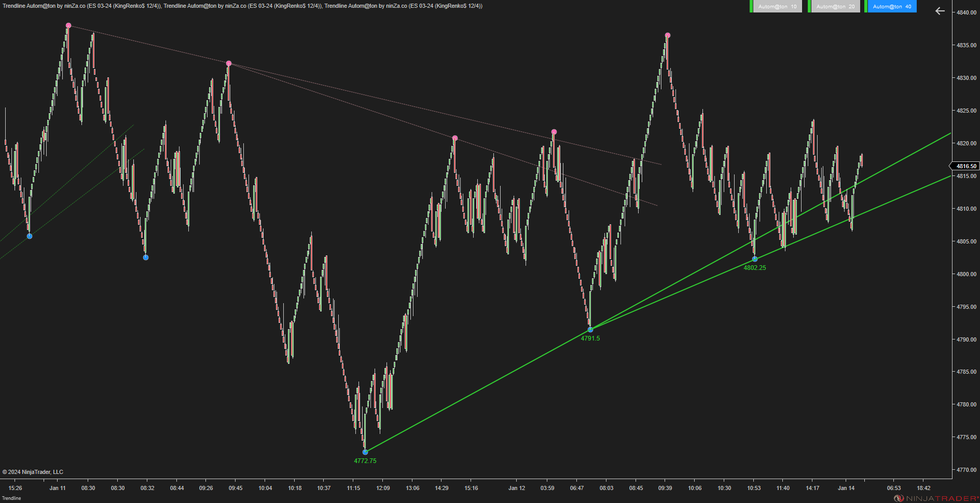Click the green stripe on the Autom@ton 40 button
Image resolution: width=980 pixels, height=503 pixels.
(x=866, y=6)
